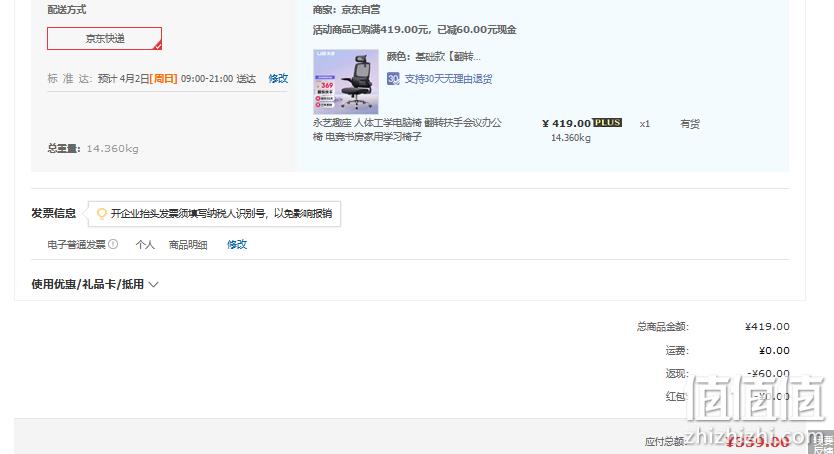Click the red checkmark on 京东快递 box
The height and width of the screenshot is (454, 834).
click(157, 46)
